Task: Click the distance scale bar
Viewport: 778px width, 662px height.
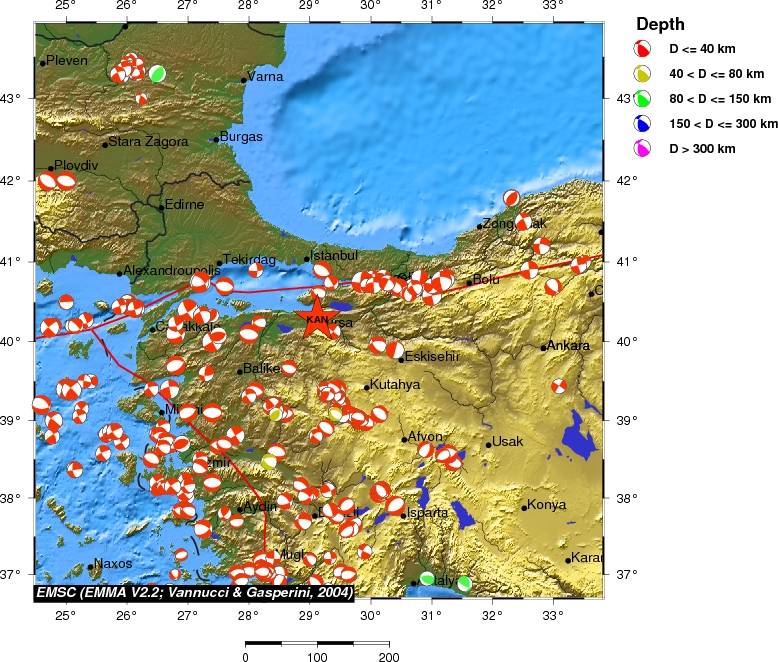Action: coord(317,643)
